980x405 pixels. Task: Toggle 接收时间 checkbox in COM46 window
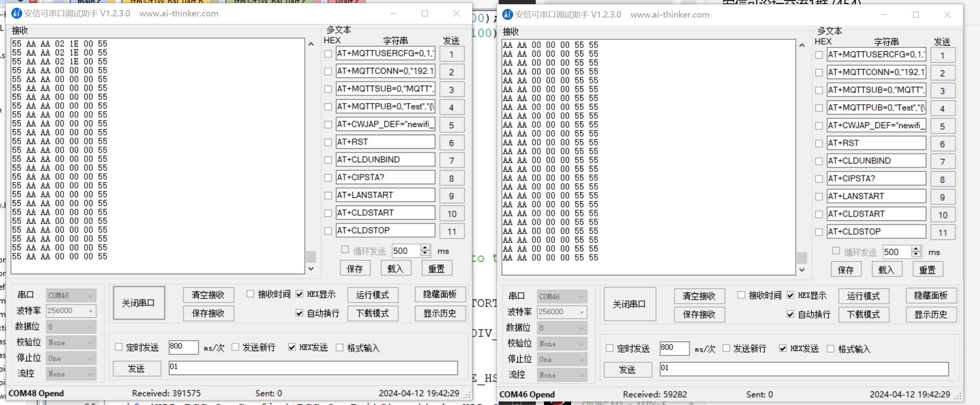tap(741, 295)
